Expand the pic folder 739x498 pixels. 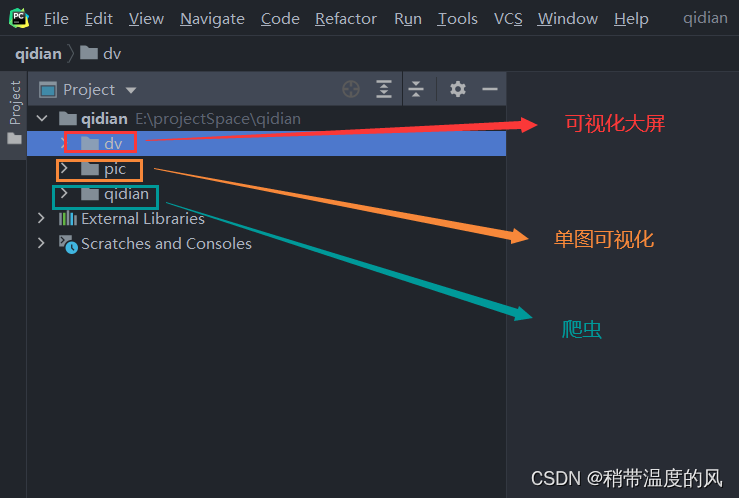pyautogui.click(x=64, y=168)
